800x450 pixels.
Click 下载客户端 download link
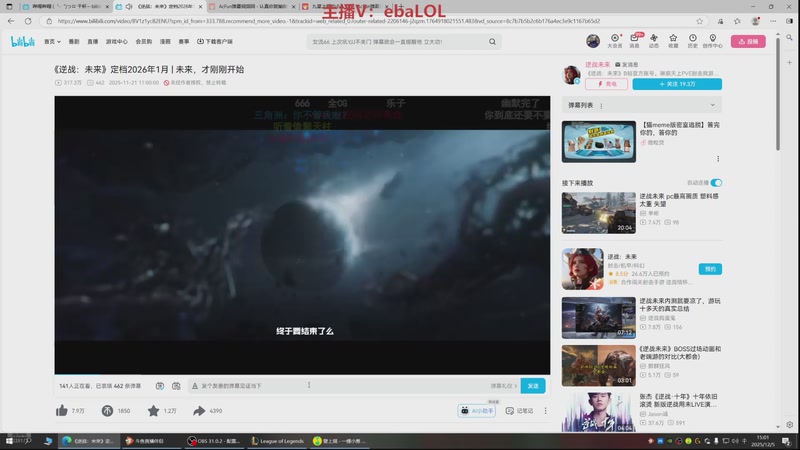(215, 41)
